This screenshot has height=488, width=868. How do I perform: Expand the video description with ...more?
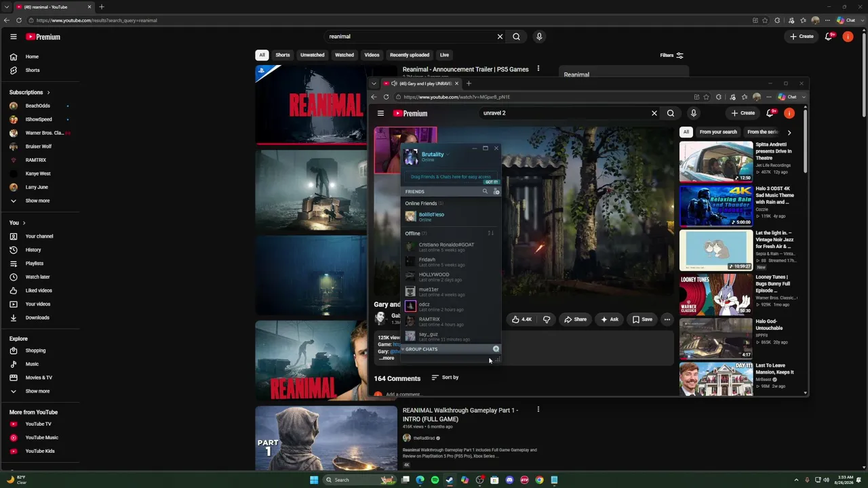[387, 358]
